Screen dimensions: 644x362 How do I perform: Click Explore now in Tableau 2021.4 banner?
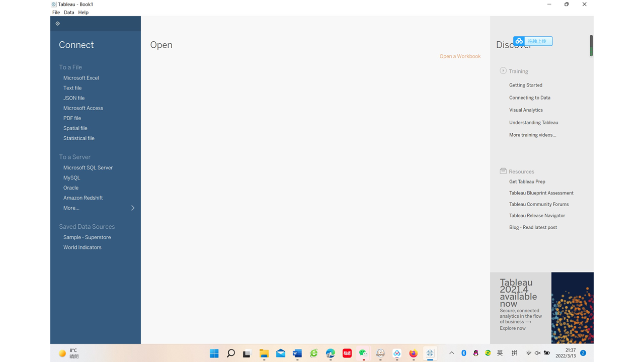513,328
